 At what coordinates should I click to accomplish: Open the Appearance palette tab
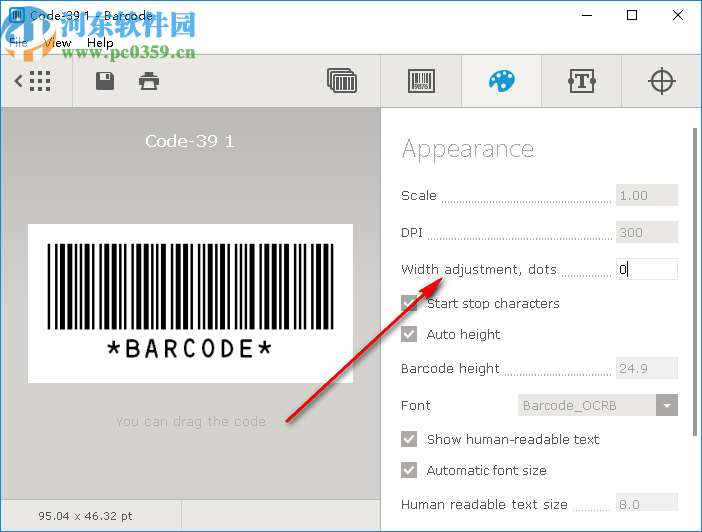pyautogui.click(x=501, y=81)
